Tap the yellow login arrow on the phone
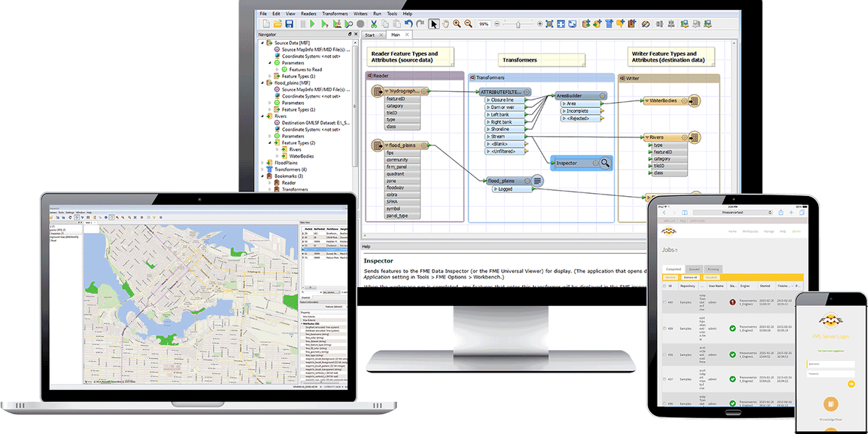This screenshot has height=434, width=868. [x=851, y=383]
